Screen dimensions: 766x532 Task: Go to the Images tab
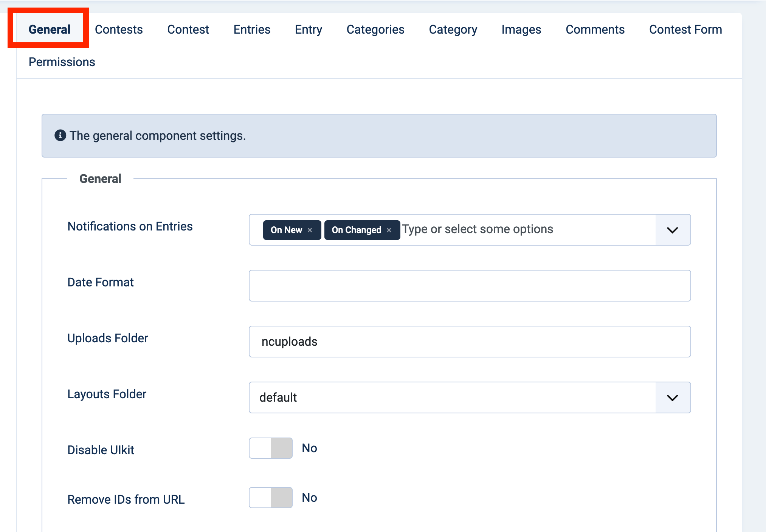click(521, 29)
